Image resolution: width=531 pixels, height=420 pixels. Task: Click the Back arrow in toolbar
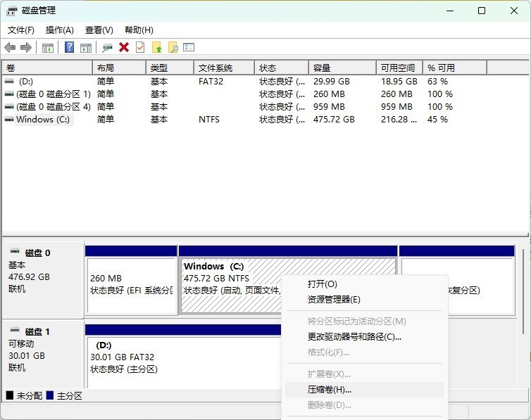(x=10, y=47)
